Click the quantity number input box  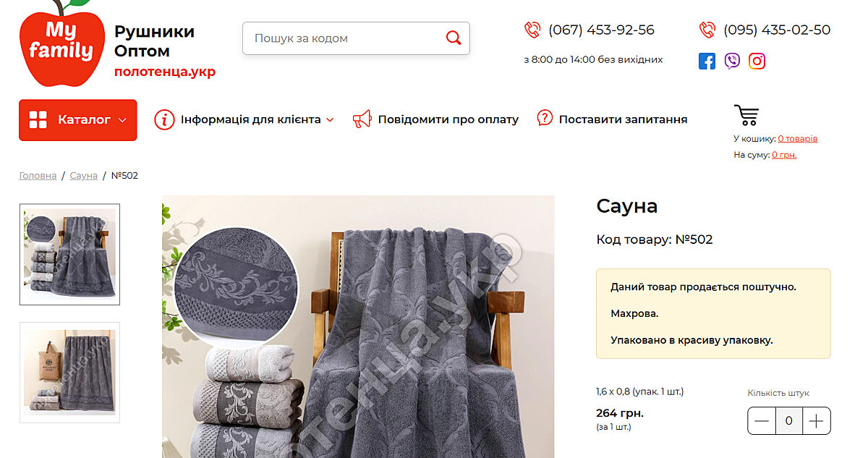click(789, 421)
